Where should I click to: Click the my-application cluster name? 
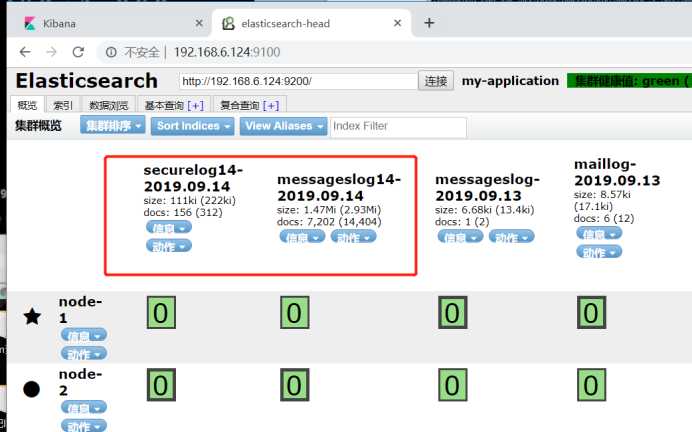[x=510, y=81]
